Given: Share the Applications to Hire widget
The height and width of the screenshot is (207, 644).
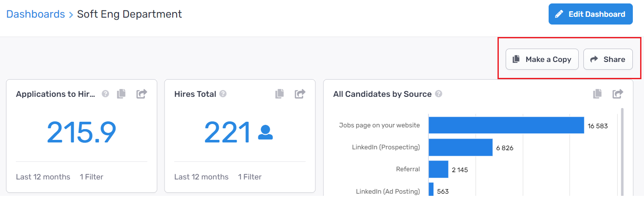Looking at the screenshot, I should (142, 93).
